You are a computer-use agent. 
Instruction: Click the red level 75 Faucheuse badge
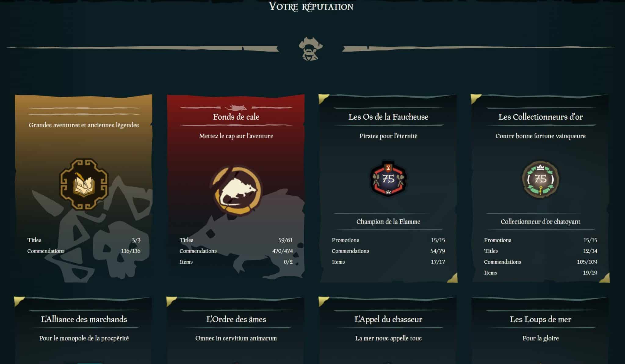pyautogui.click(x=388, y=179)
